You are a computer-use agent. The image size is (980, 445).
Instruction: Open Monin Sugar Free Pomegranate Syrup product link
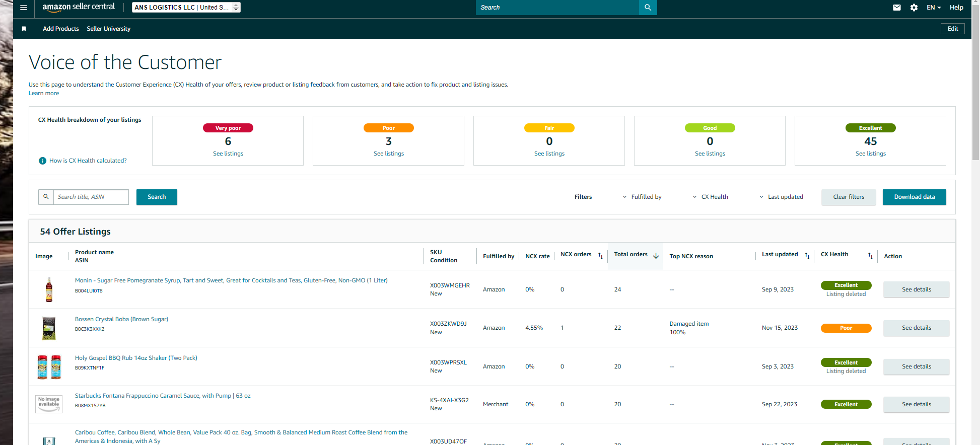coord(231,280)
